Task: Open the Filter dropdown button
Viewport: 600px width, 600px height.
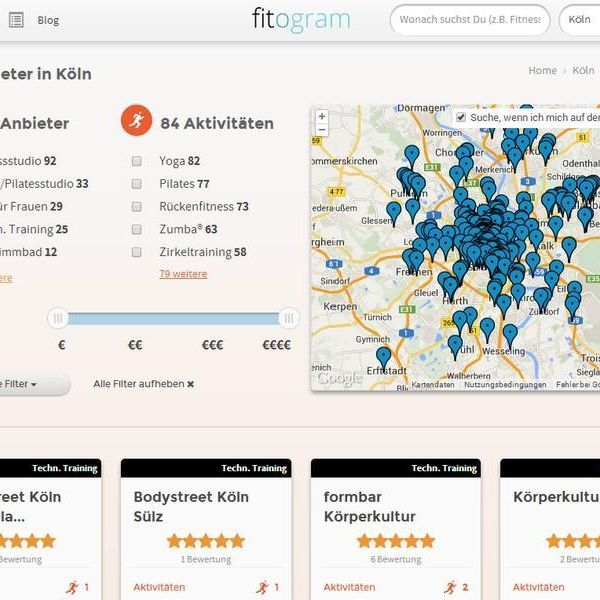Action: [x=33, y=384]
